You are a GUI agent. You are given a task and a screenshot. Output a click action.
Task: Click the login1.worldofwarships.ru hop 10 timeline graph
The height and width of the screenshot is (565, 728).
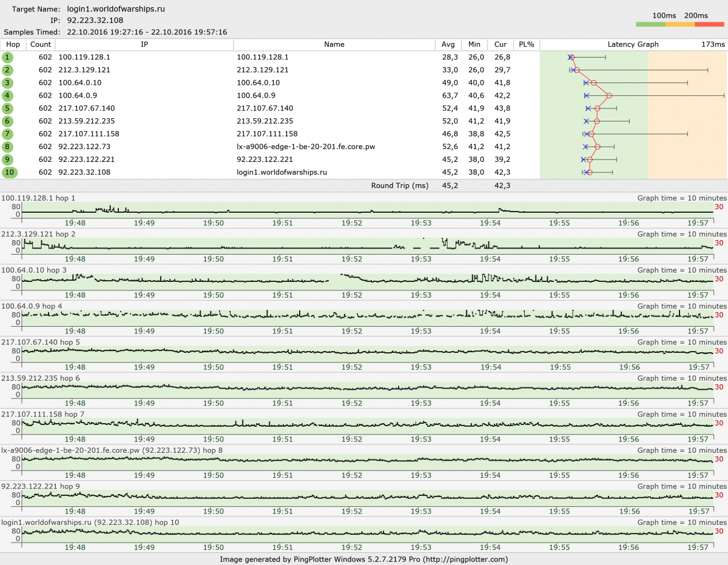pos(368,534)
